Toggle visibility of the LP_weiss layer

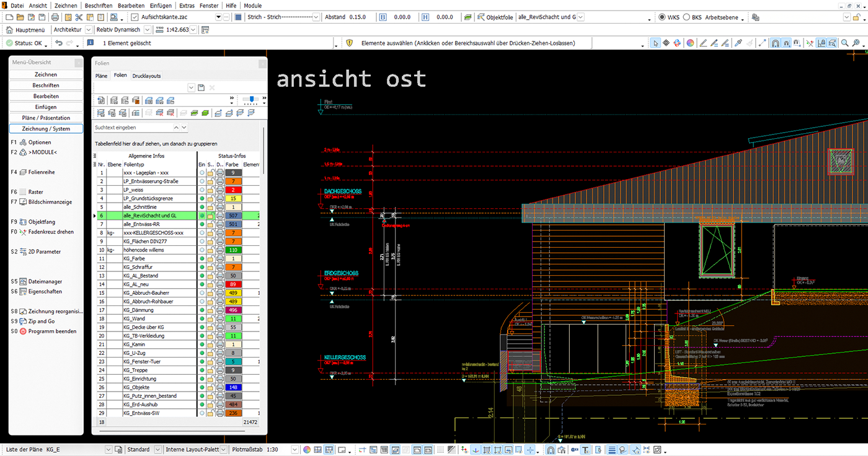202,190
